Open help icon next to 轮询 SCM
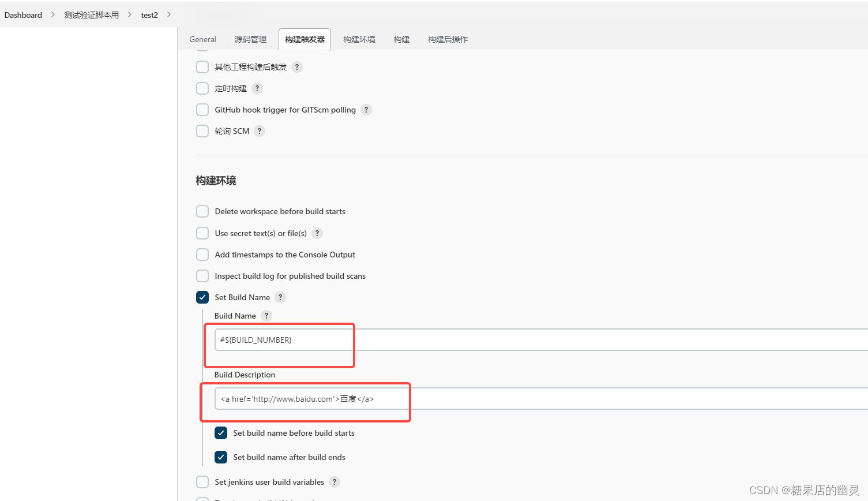 pos(260,131)
